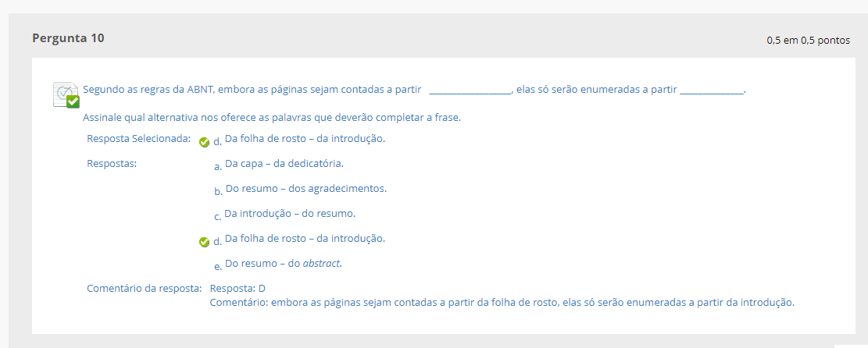Image resolution: width=868 pixels, height=348 pixels.
Task: Click the 'Respostas:' label
Action: pyautogui.click(x=112, y=164)
